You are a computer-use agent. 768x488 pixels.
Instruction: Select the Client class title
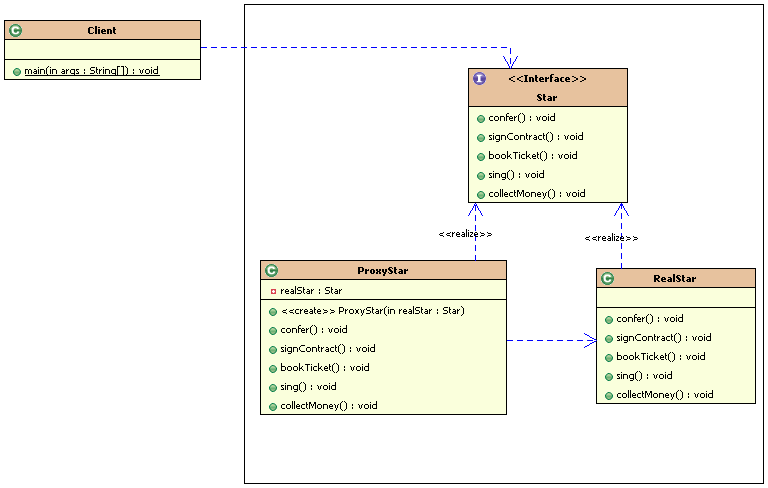coord(102,30)
